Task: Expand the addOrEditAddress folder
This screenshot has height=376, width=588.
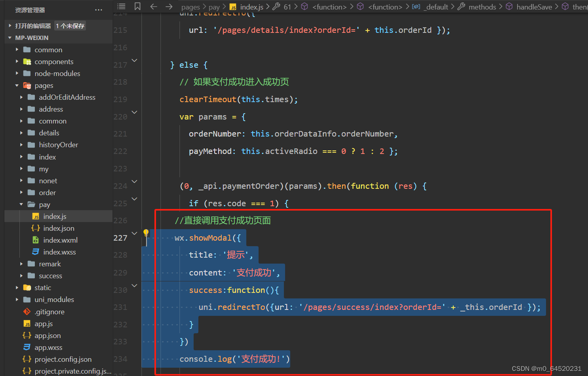Action: 21,97
